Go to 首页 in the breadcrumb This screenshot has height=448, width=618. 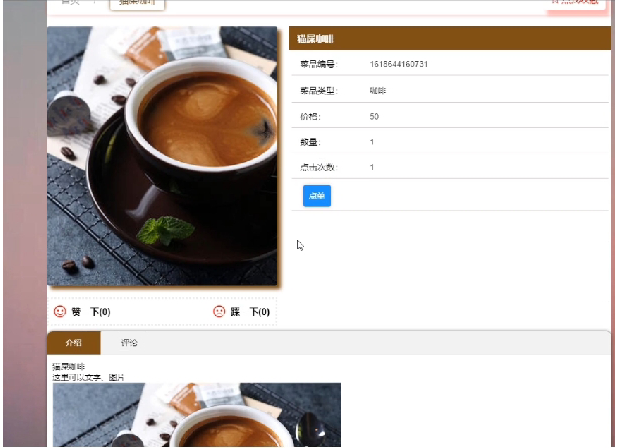tap(70, 3)
